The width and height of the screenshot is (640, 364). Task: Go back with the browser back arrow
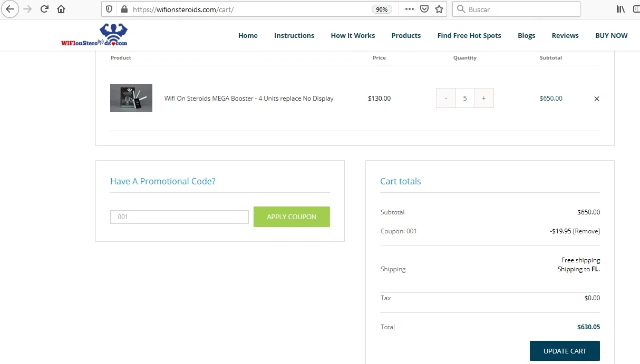[10, 9]
